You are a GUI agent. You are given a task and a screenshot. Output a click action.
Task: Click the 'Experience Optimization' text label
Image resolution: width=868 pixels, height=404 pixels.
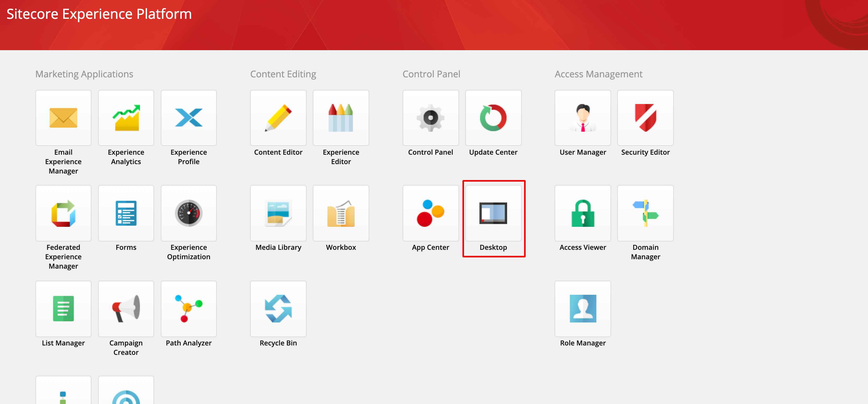click(189, 252)
